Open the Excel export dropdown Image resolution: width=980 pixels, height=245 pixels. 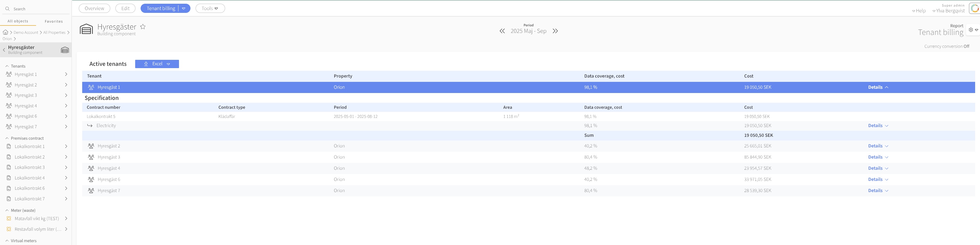click(168, 64)
